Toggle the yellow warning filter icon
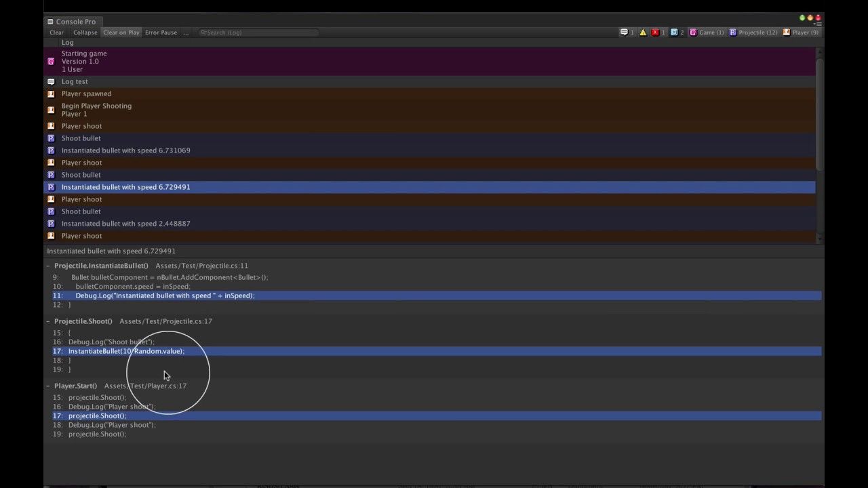 coord(643,33)
